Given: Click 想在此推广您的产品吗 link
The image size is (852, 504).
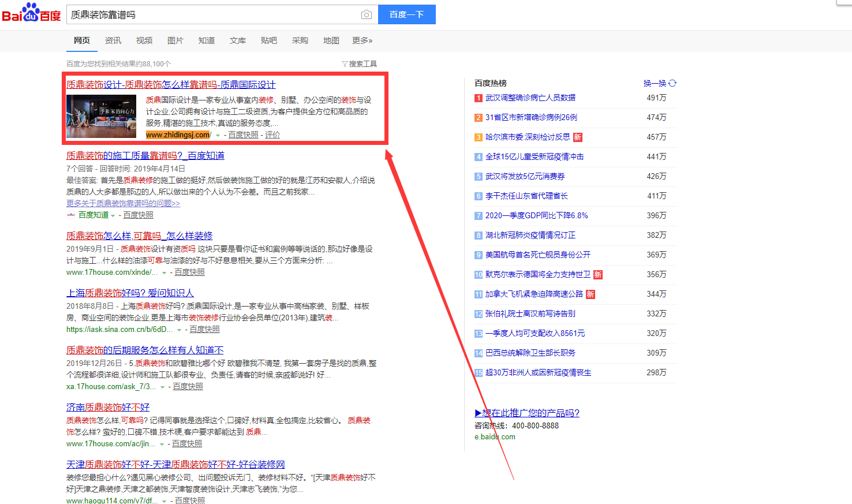Looking at the screenshot, I should click(x=527, y=413).
